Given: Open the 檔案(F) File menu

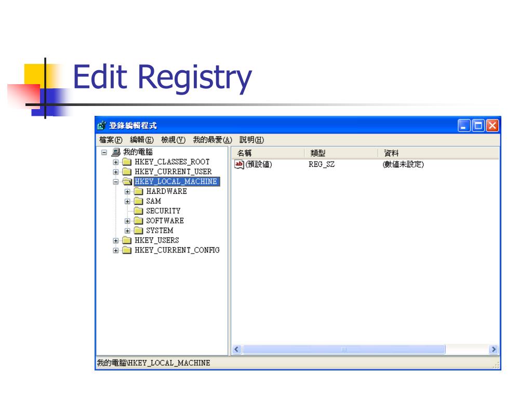Looking at the screenshot, I should point(111,140).
